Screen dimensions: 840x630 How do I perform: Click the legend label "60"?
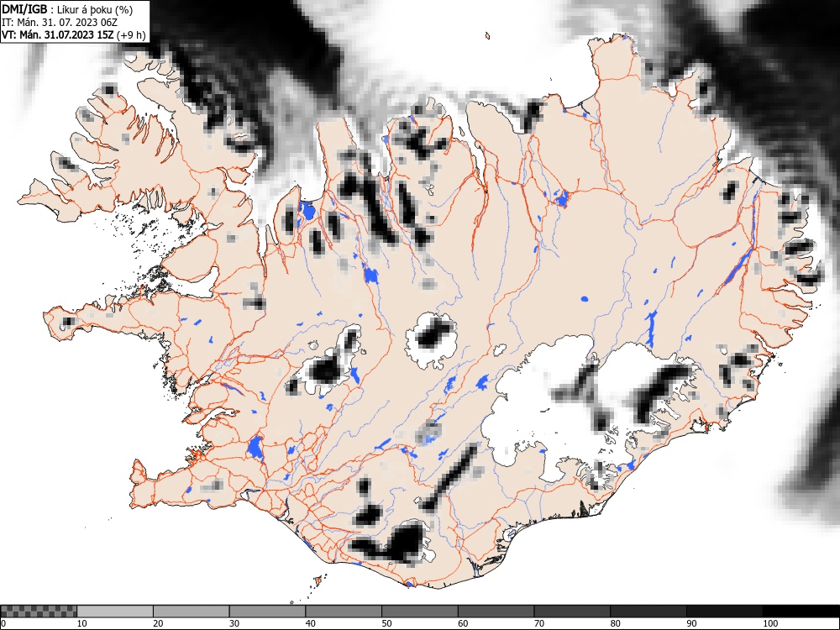click(462, 623)
